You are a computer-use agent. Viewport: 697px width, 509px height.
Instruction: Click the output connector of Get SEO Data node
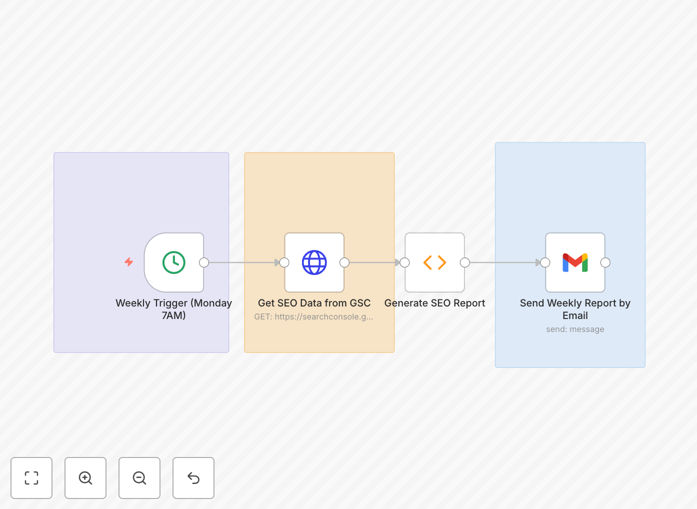[x=344, y=262]
